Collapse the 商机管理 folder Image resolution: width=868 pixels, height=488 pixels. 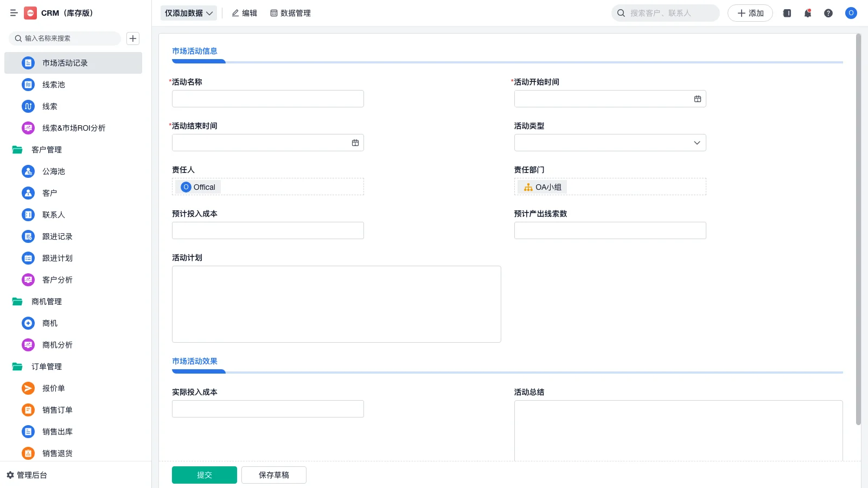[17, 301]
